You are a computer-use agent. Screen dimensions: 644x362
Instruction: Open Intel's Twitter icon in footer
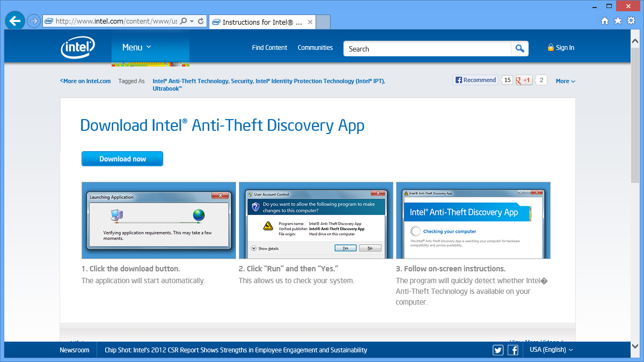(498, 350)
